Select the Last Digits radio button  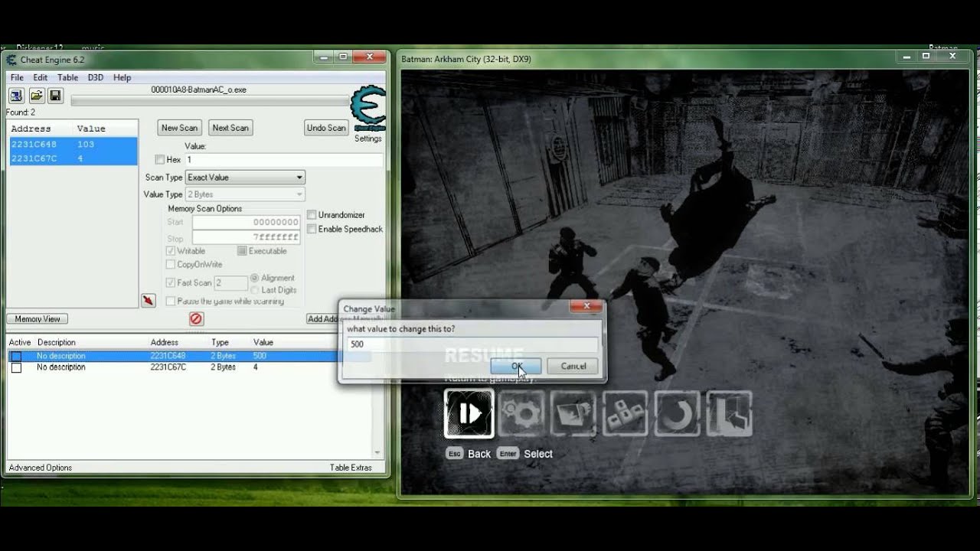coord(255,290)
